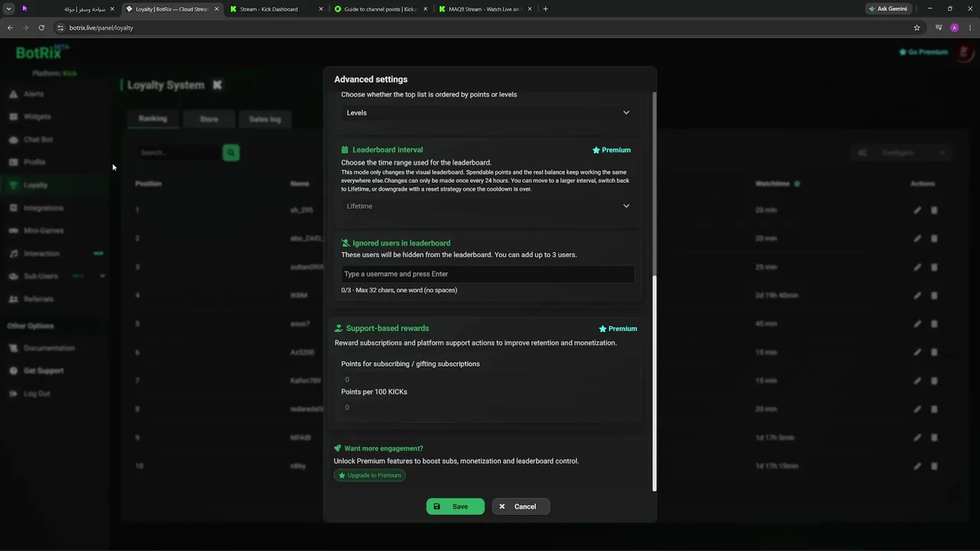
Task: Open the Sales log tab
Action: pos(265,119)
